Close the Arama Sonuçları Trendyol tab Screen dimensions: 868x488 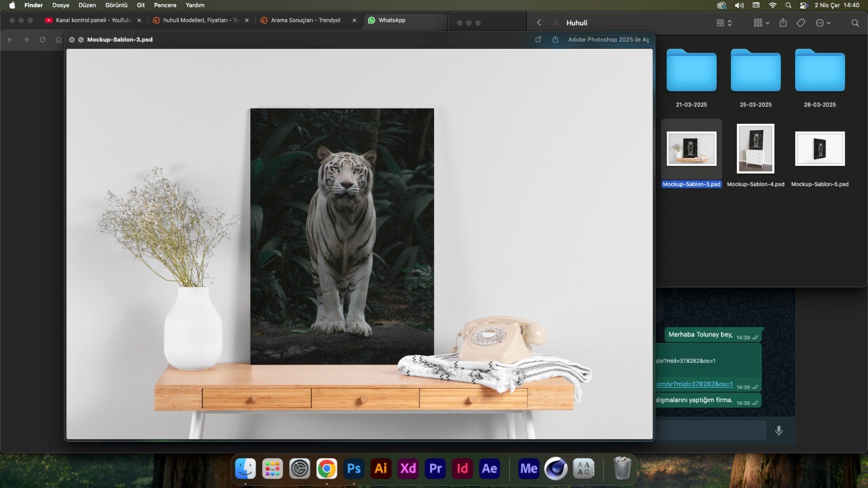click(x=354, y=20)
